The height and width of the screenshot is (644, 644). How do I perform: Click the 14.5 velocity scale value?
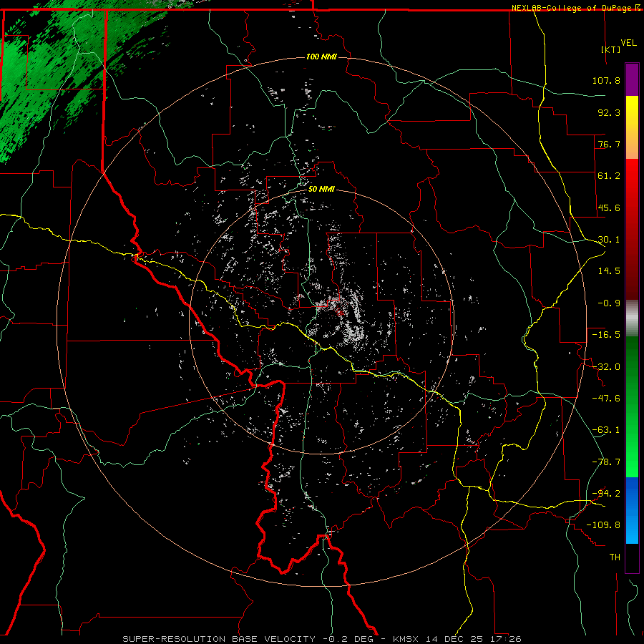click(609, 271)
